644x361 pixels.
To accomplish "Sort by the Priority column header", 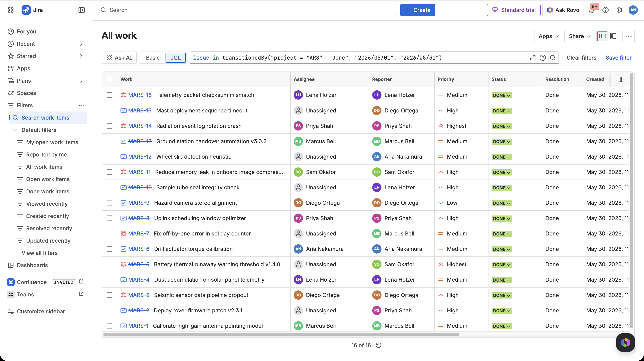I will [x=446, y=79].
